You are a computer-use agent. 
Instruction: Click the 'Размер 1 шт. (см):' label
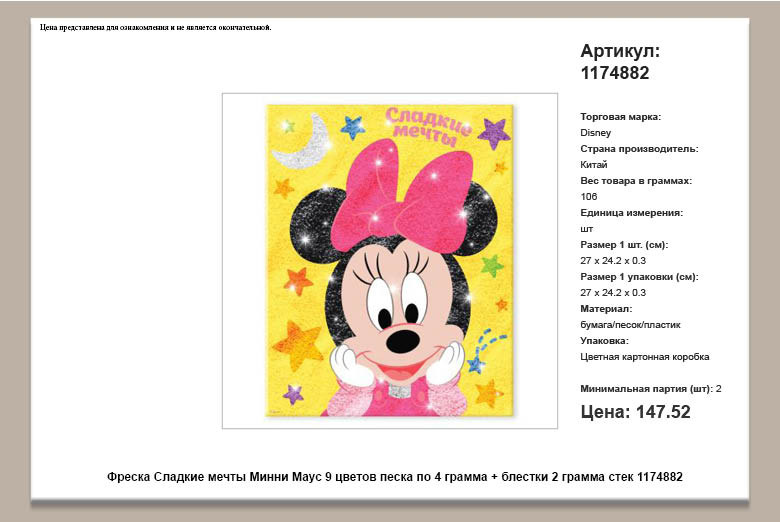coord(624,245)
